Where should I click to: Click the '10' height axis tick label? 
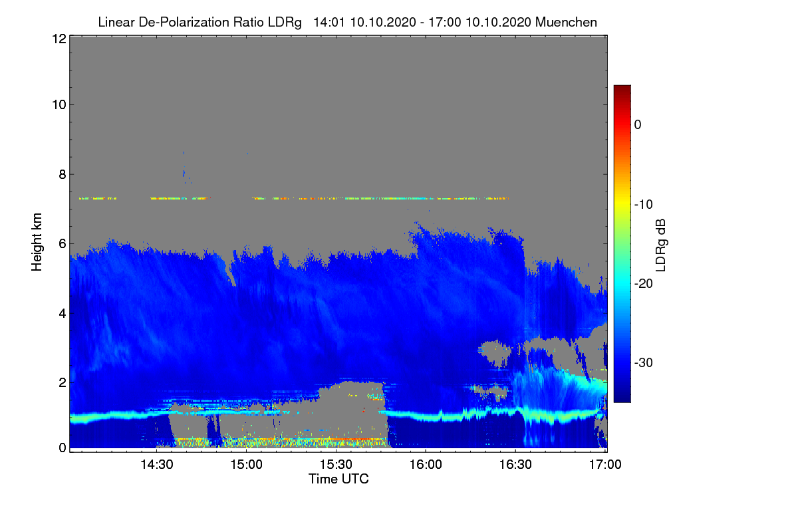coord(58,104)
